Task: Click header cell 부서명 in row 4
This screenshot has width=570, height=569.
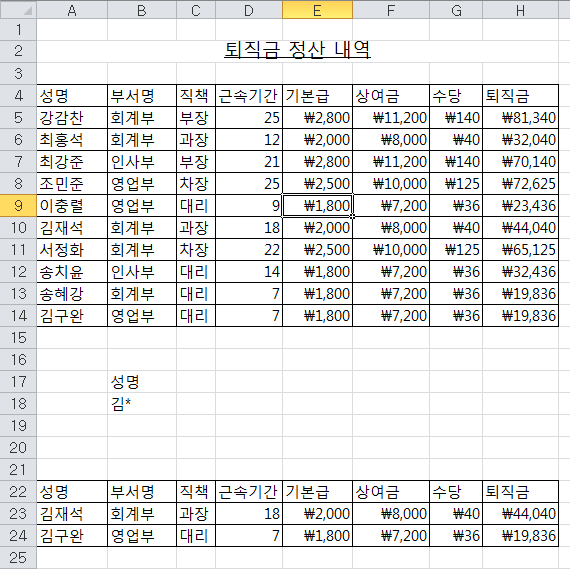Action: tap(142, 96)
